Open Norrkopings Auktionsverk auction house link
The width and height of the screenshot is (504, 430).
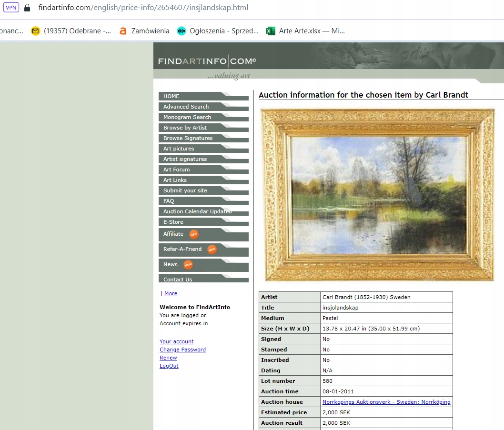click(x=386, y=402)
